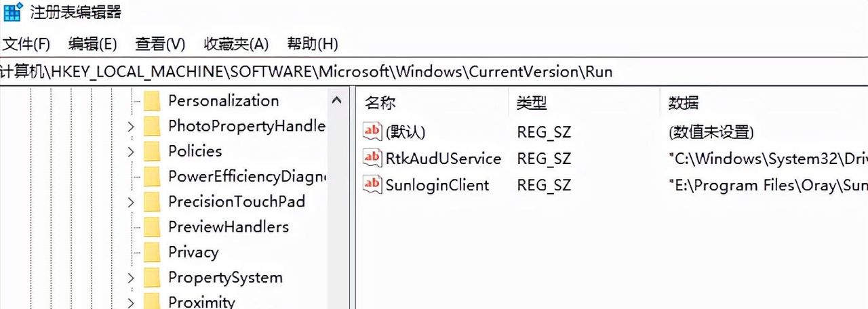Click the 类型 column header

pos(532,103)
